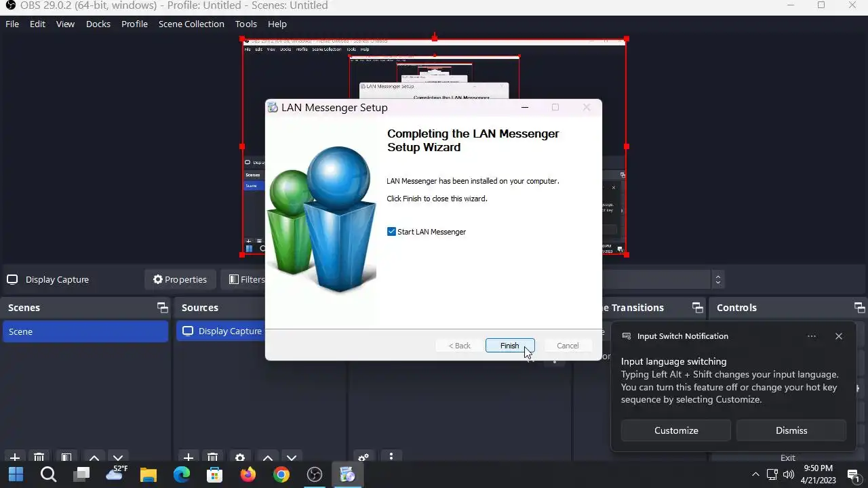Launch Firefox from taskbar

point(248,474)
